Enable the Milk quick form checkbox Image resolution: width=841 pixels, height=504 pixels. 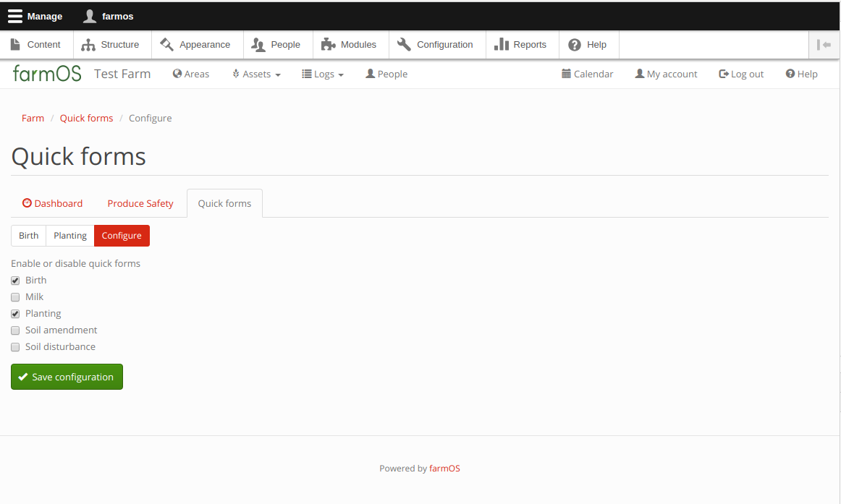point(15,297)
